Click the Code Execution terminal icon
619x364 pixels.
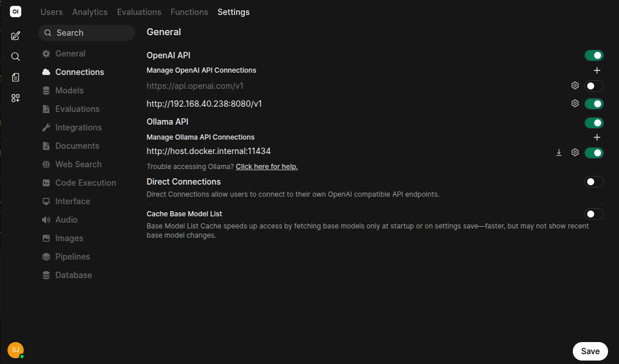(46, 183)
